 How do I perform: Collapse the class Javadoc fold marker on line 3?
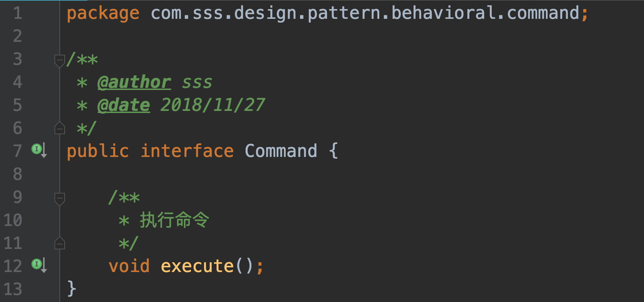pyautogui.click(x=60, y=60)
